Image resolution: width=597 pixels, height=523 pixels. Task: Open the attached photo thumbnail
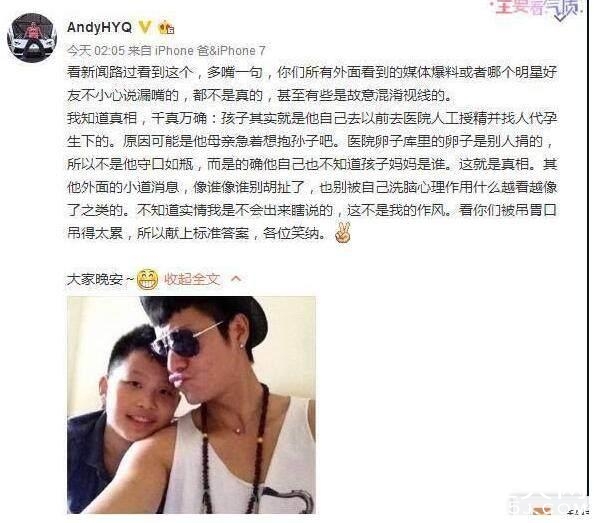pos(192,405)
